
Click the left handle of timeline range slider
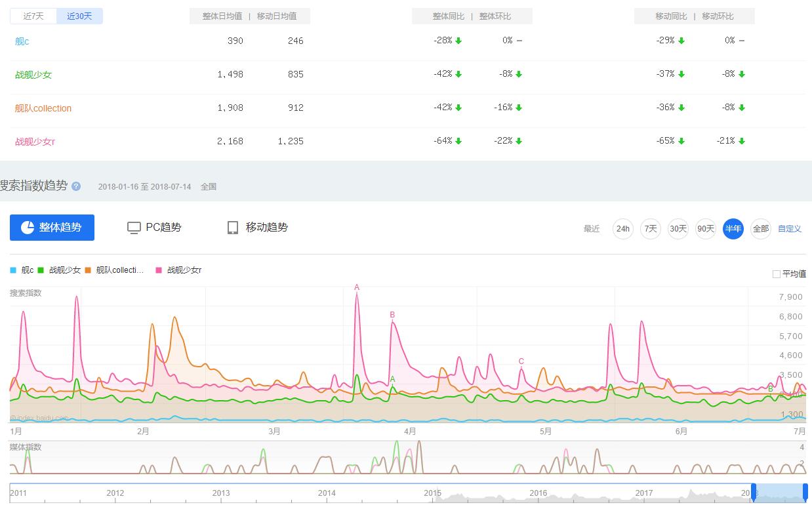754,492
